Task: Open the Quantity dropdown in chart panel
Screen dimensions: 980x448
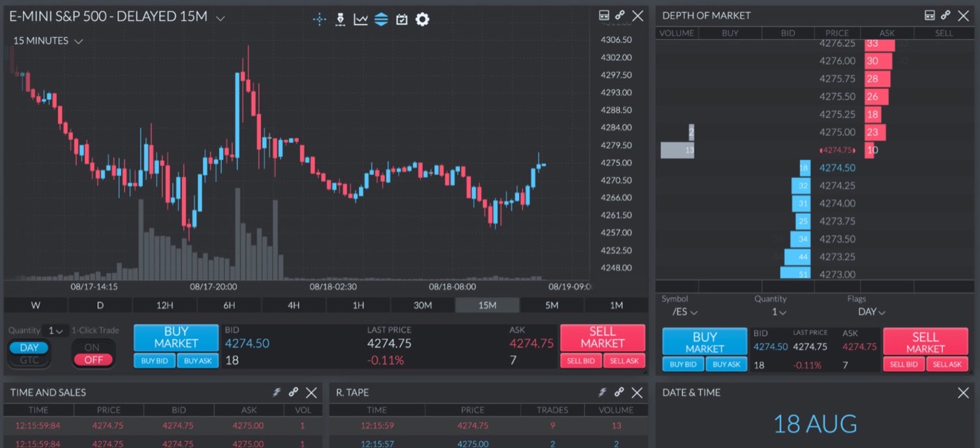Action: (x=55, y=330)
